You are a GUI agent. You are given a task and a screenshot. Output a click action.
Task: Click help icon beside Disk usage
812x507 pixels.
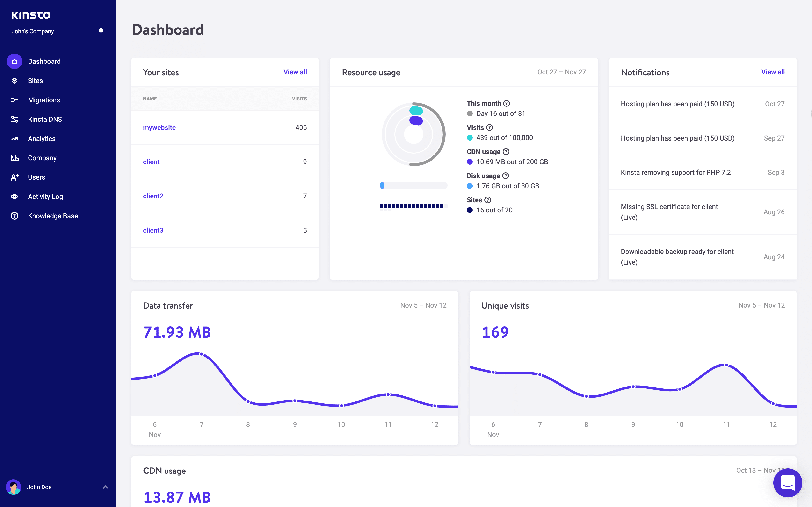tap(506, 176)
